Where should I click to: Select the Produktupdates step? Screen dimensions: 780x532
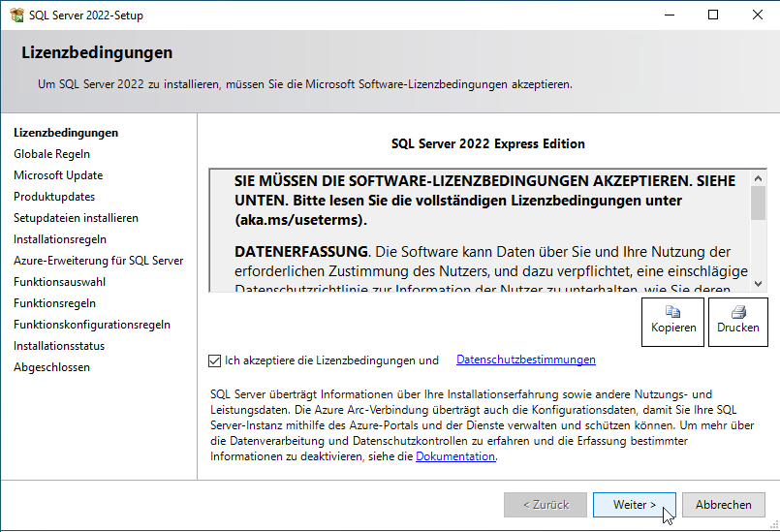(x=54, y=197)
